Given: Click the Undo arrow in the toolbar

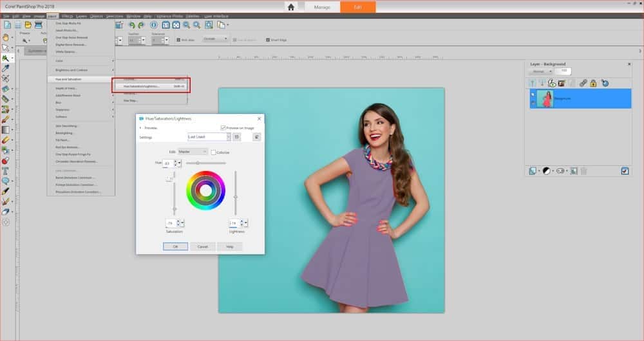Looking at the screenshot, I should click(x=131, y=25).
